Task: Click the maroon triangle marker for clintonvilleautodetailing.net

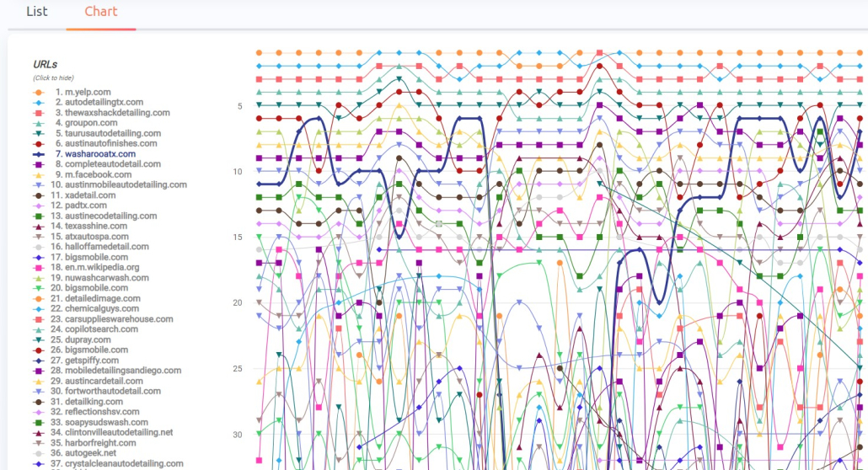Action: [38, 432]
